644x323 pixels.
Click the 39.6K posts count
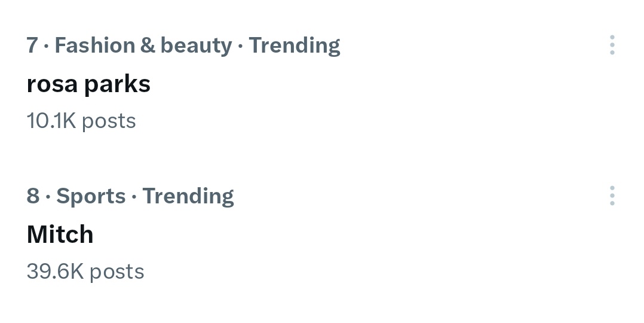[85, 272]
